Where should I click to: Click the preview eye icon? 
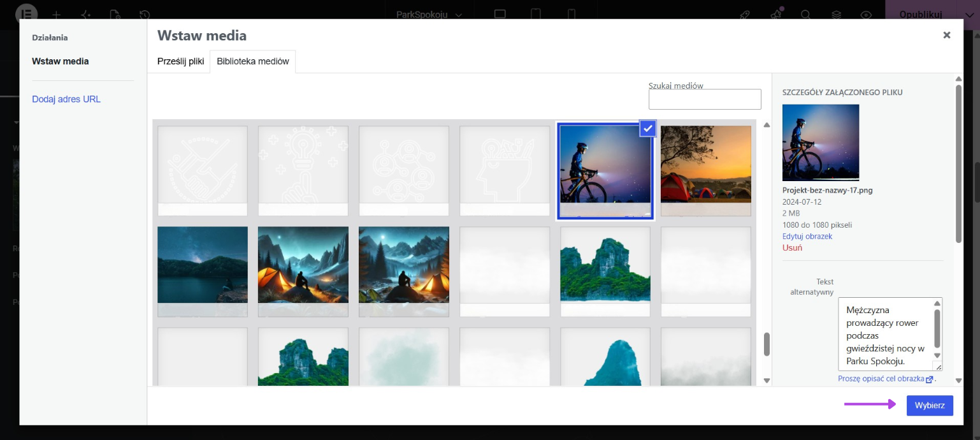[x=865, y=14]
